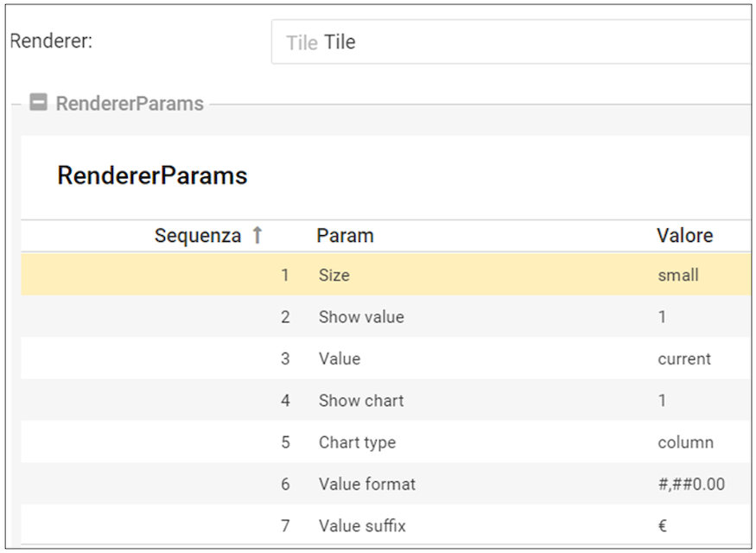
Task: Select the Chart type parameter row
Action: point(357,442)
